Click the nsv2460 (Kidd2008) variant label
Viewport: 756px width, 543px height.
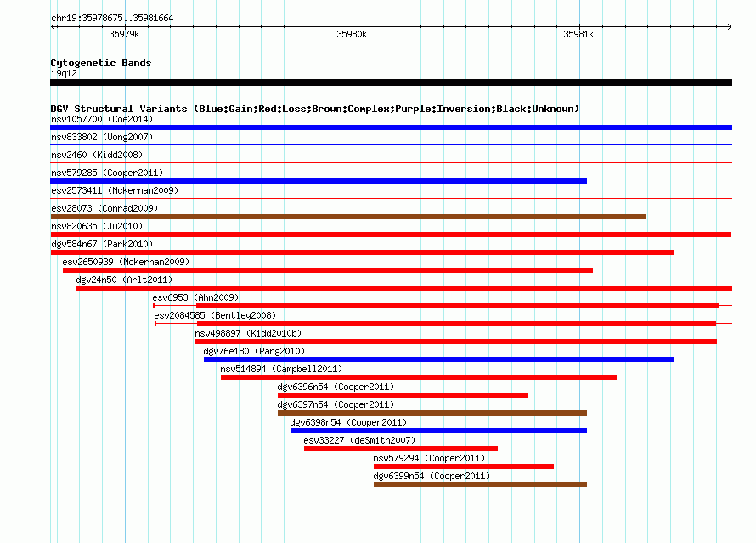tap(97, 155)
